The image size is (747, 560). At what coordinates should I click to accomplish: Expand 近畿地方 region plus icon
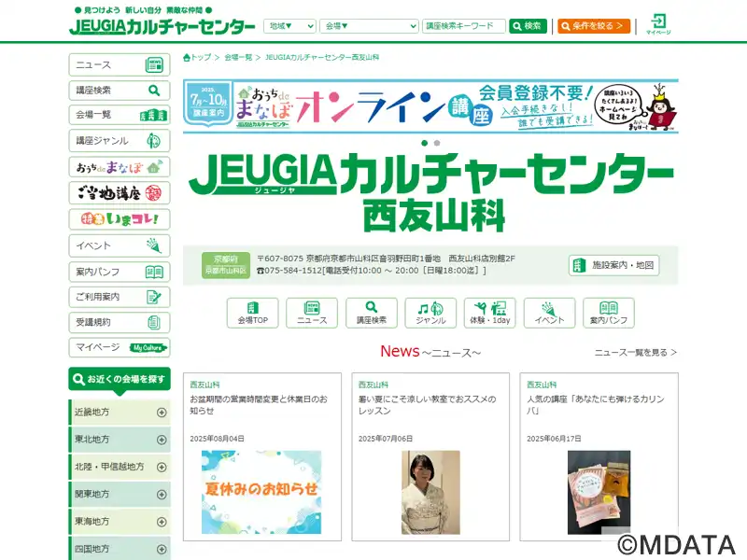click(x=162, y=413)
